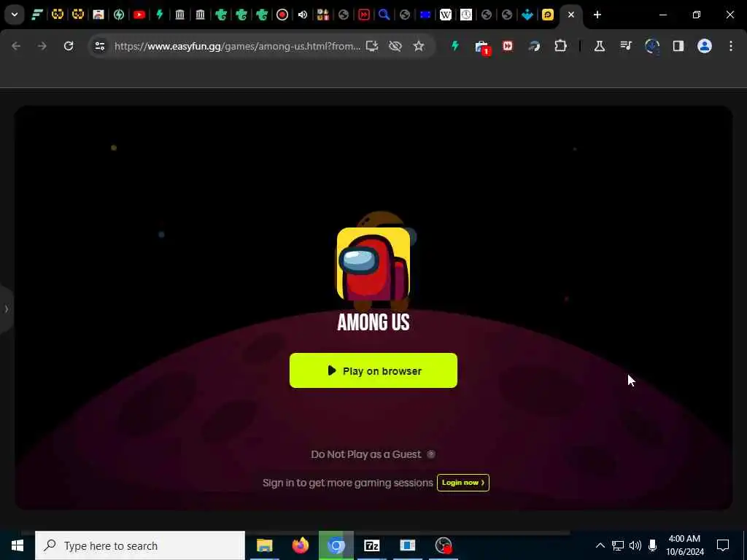Open the Chrome three-dot menu
Viewport: 747px width, 560px height.
tap(731, 46)
